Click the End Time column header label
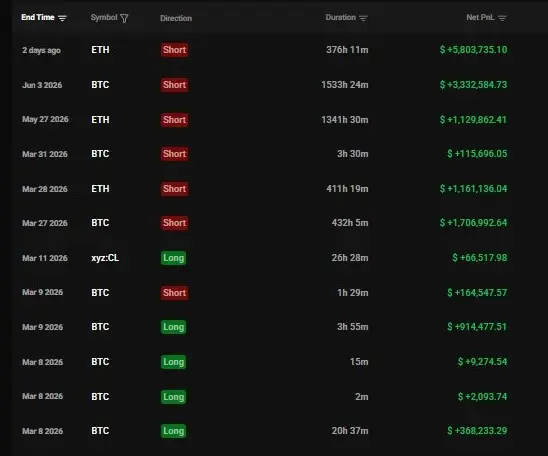The height and width of the screenshot is (456, 548). pyautogui.click(x=38, y=17)
